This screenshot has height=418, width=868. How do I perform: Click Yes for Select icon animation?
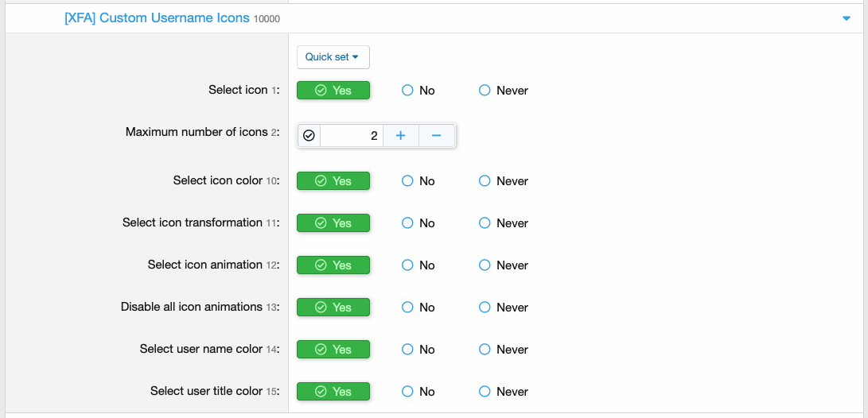coord(333,265)
